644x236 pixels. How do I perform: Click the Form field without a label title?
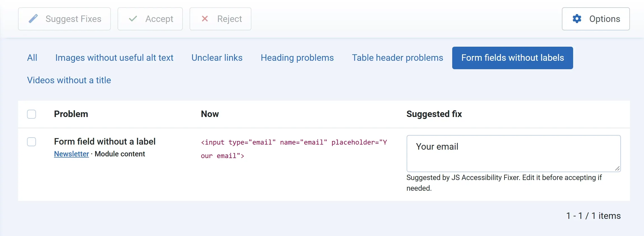click(x=105, y=141)
